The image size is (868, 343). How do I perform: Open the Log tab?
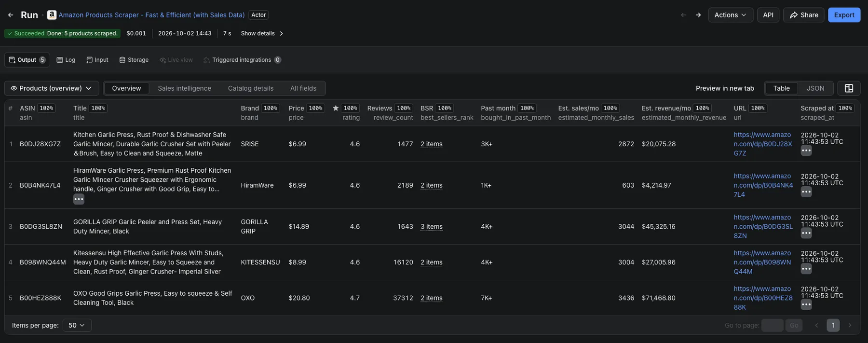(66, 60)
